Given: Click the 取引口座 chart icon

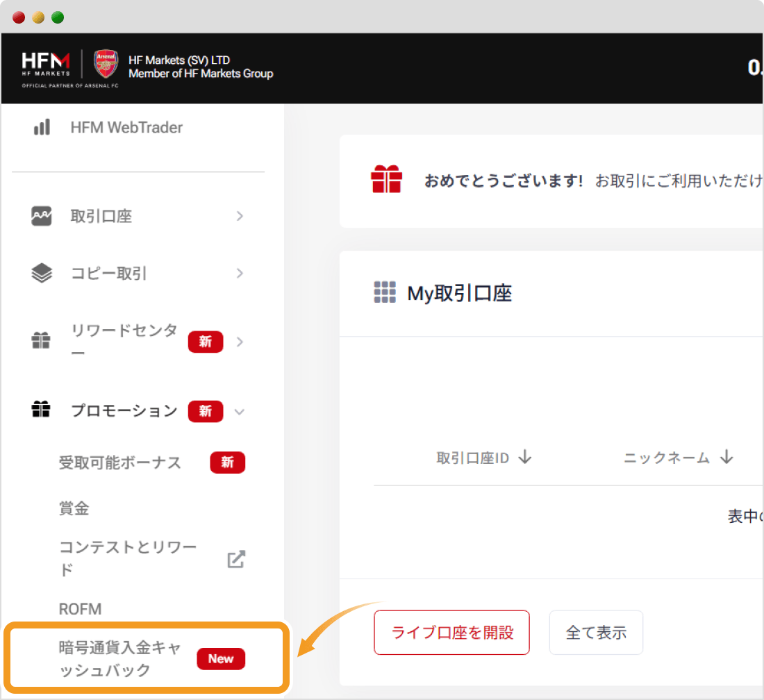Looking at the screenshot, I should 42,216.
